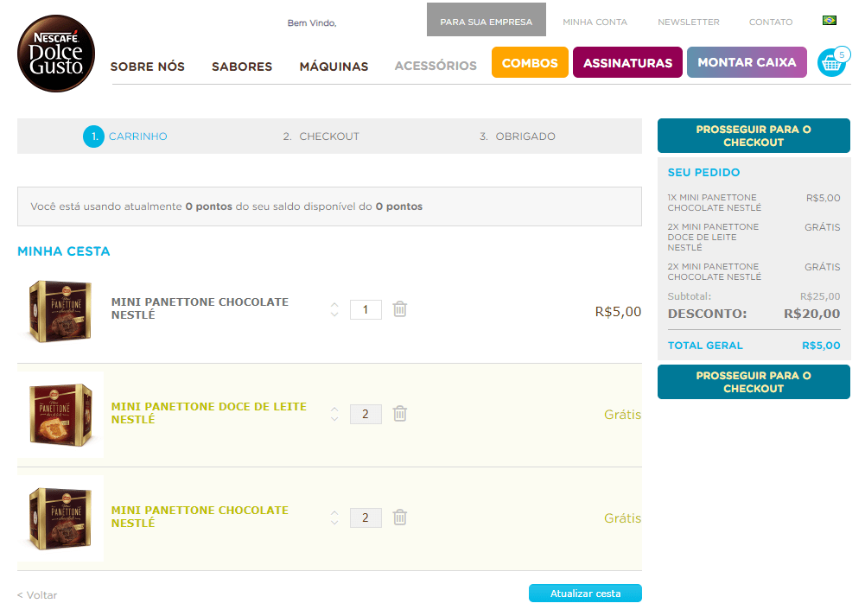Open the Máquinas menu
865x616 pixels.
[x=334, y=67]
